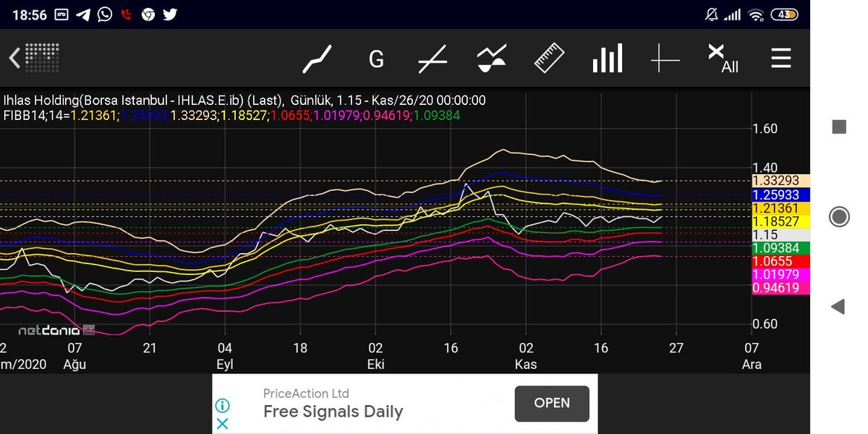The width and height of the screenshot is (868, 434).
Task: Click the pink 0.94619 price label
Action: pos(780,288)
